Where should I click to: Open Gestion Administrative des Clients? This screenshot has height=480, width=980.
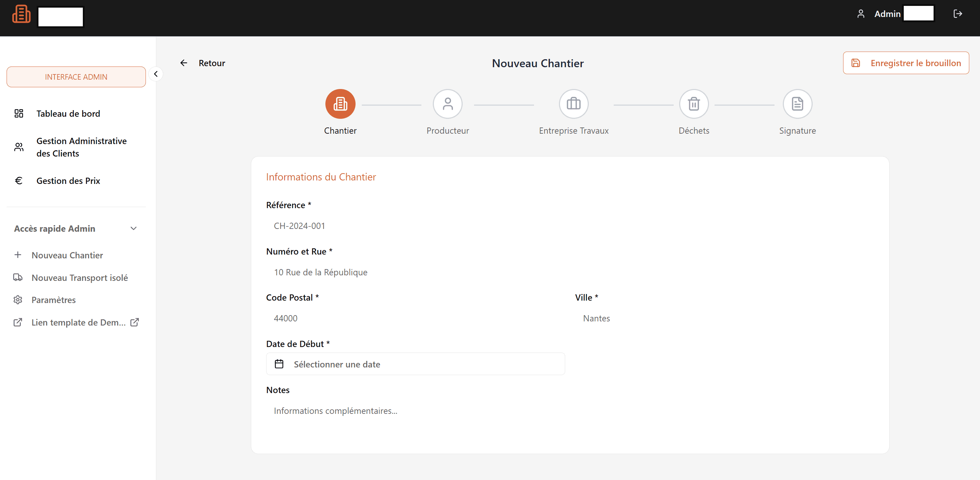pyautogui.click(x=81, y=147)
